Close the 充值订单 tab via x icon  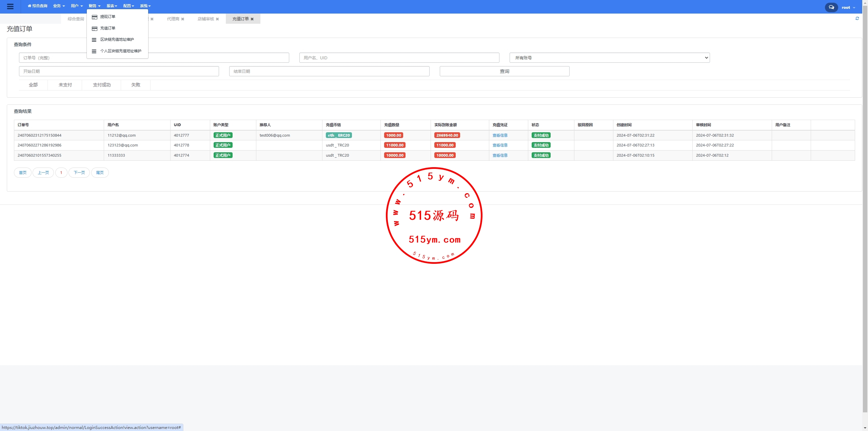pyautogui.click(x=252, y=19)
